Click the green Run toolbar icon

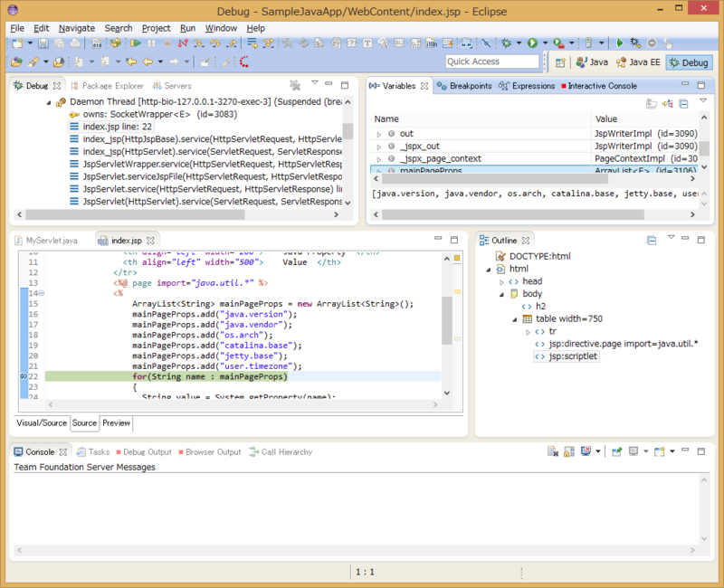click(x=533, y=43)
